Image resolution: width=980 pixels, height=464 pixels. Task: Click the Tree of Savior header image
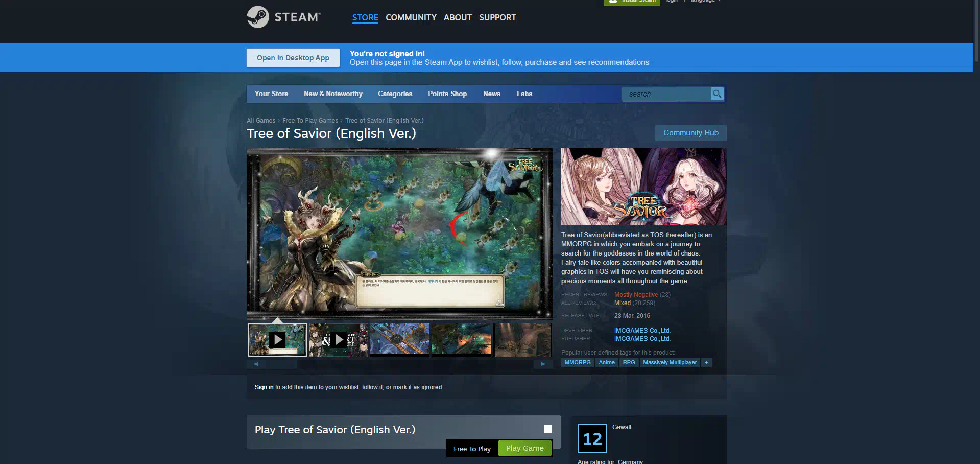643,187
